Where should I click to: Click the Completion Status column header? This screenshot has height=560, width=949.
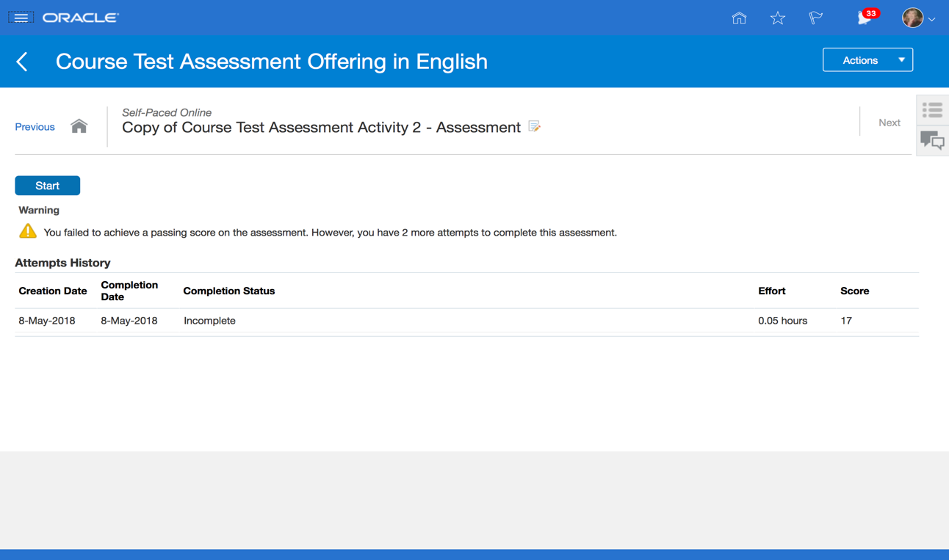pos(229,291)
